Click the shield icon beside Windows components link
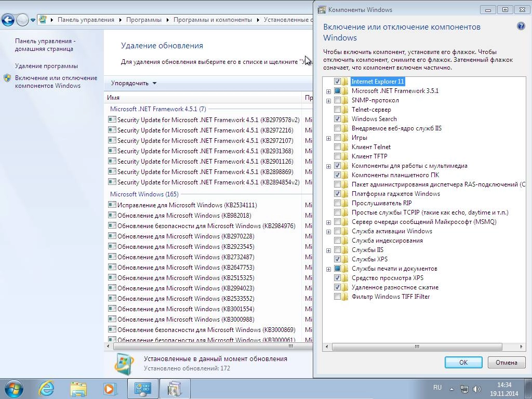Screen dimensions: 532x399 pyautogui.click(x=7, y=78)
